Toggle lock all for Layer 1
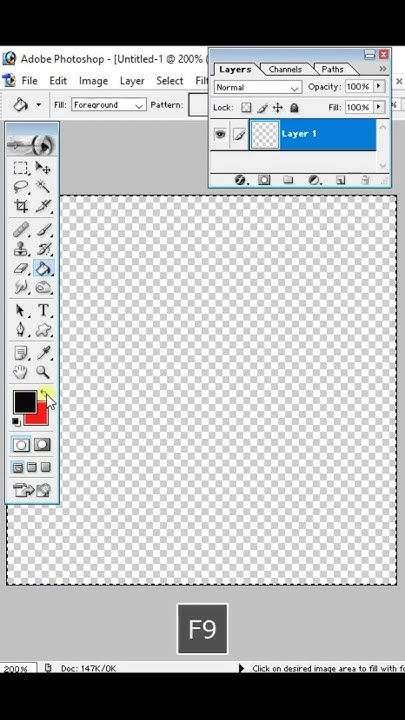 click(x=294, y=108)
